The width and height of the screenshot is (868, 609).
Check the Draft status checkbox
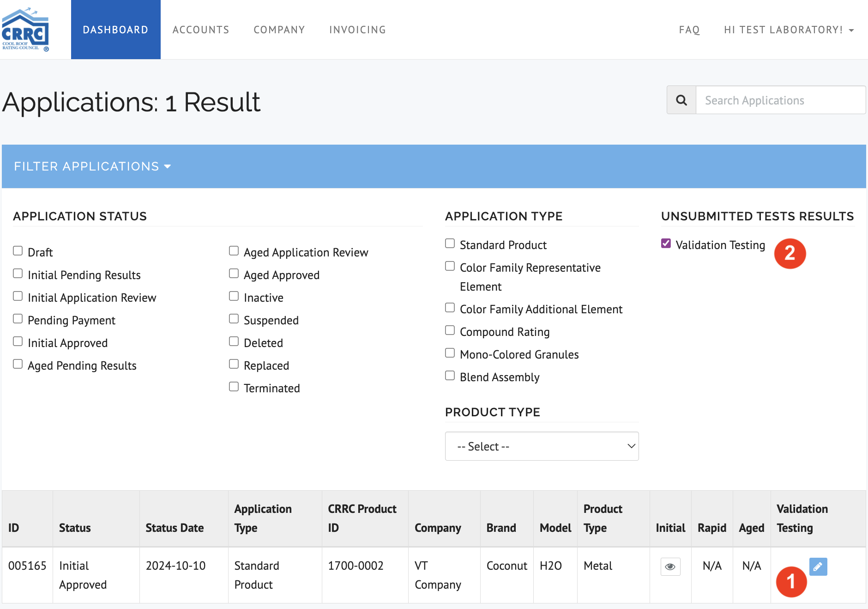(x=18, y=251)
